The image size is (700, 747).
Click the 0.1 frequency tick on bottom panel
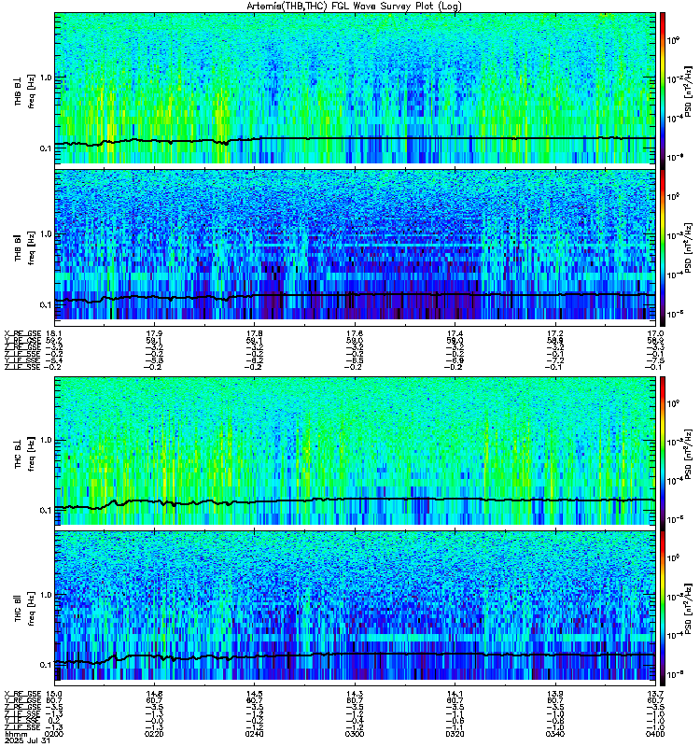[46, 665]
